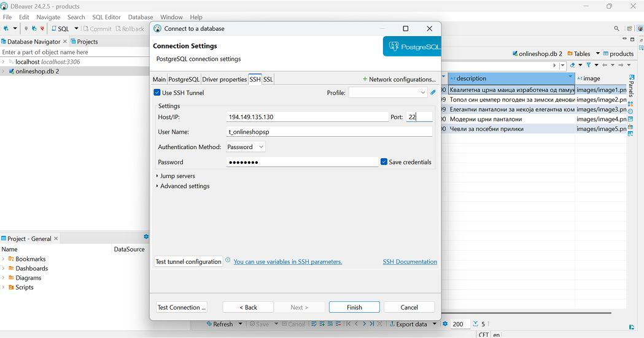The image size is (644, 338).
Task: Open the Authentication Method dropdown
Action: [246, 147]
